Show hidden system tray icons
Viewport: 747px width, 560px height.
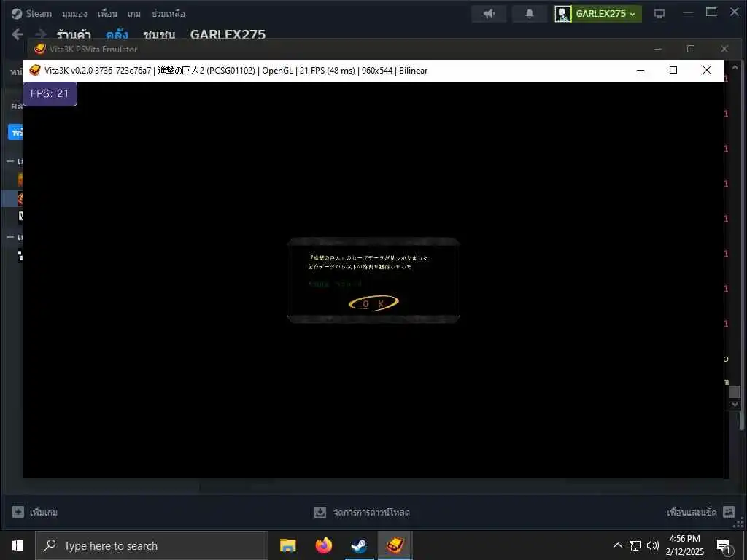point(617,545)
